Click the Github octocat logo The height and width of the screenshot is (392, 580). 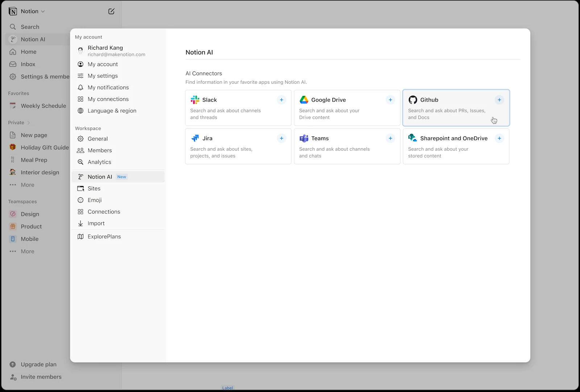[x=413, y=100]
